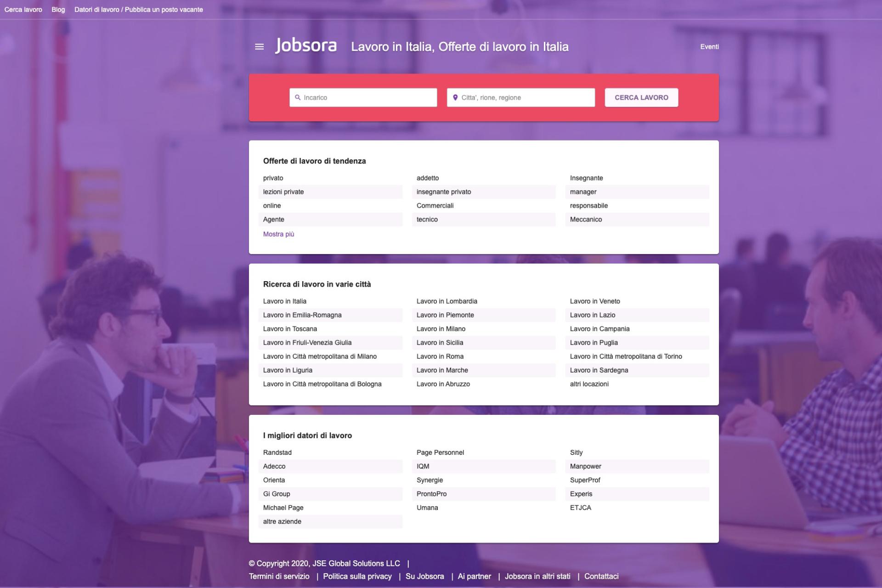Screen dimensions: 882x588
Task: Open Lavoro in Friuli-Venezia Giulia
Action: [307, 343]
